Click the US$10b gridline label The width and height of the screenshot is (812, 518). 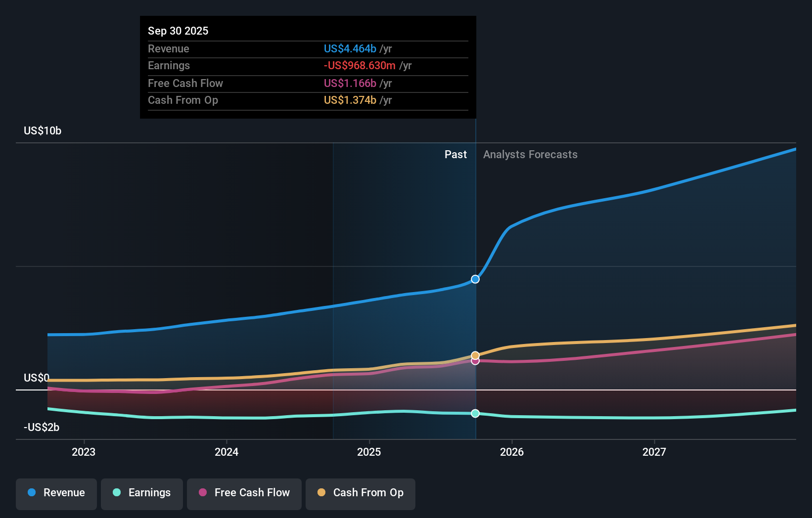click(x=42, y=130)
